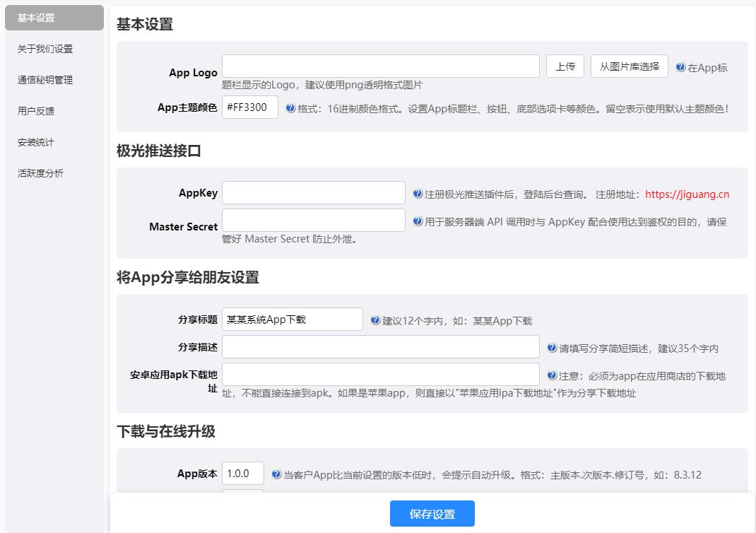Image resolution: width=756 pixels, height=533 pixels.
Task: Click help icon next to AppKey field
Action: (418, 194)
